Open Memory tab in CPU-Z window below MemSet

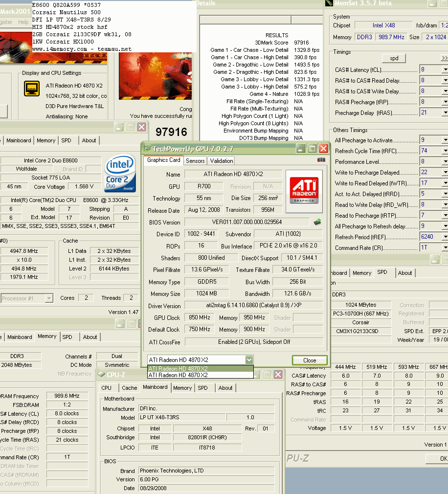click(361, 273)
